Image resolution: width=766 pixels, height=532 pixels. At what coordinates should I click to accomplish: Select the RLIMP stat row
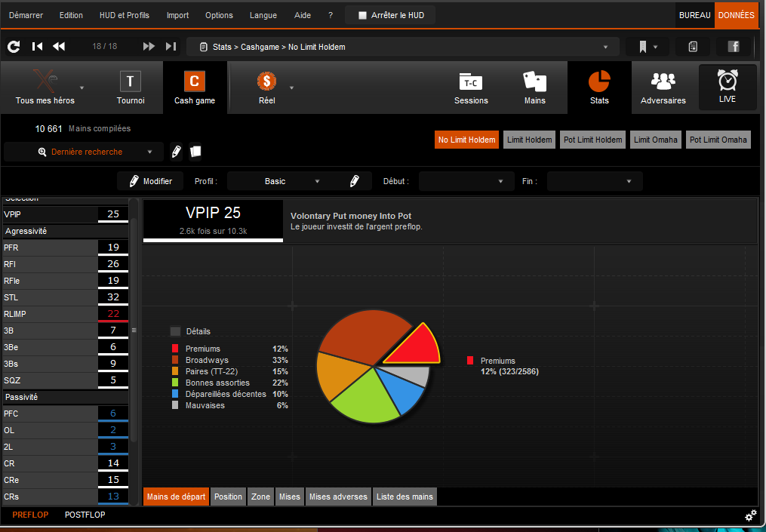66,314
